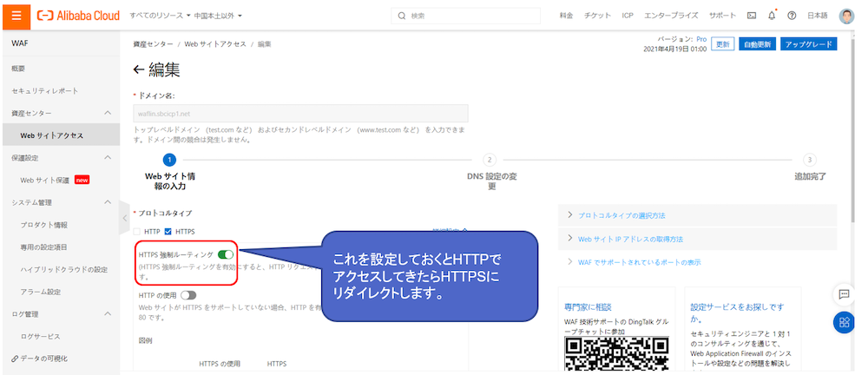Focus the top 検索 search field
Viewport: 868px width, 375px height.
[x=465, y=16]
